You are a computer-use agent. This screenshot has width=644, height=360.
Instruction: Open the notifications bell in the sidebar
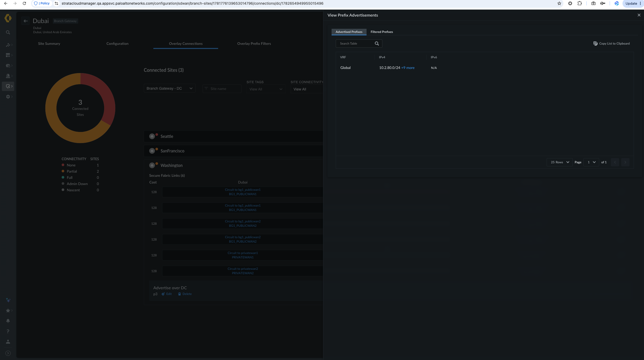coord(8,321)
